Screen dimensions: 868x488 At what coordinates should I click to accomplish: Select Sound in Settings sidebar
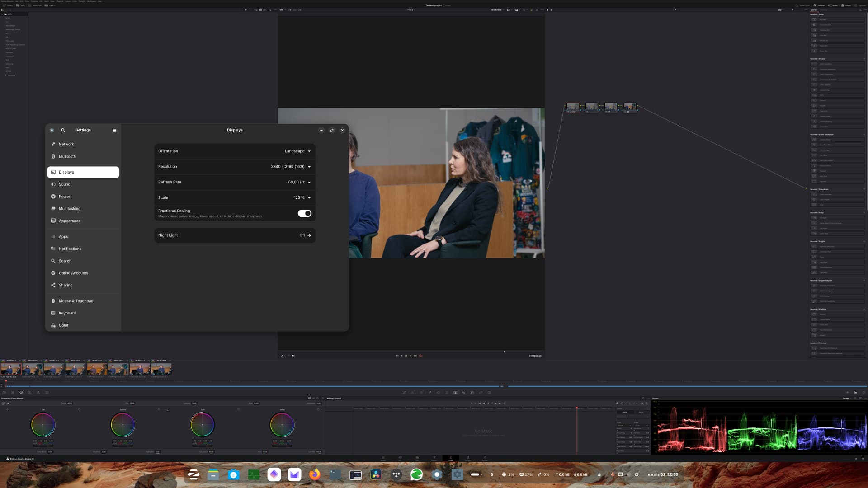click(x=65, y=184)
